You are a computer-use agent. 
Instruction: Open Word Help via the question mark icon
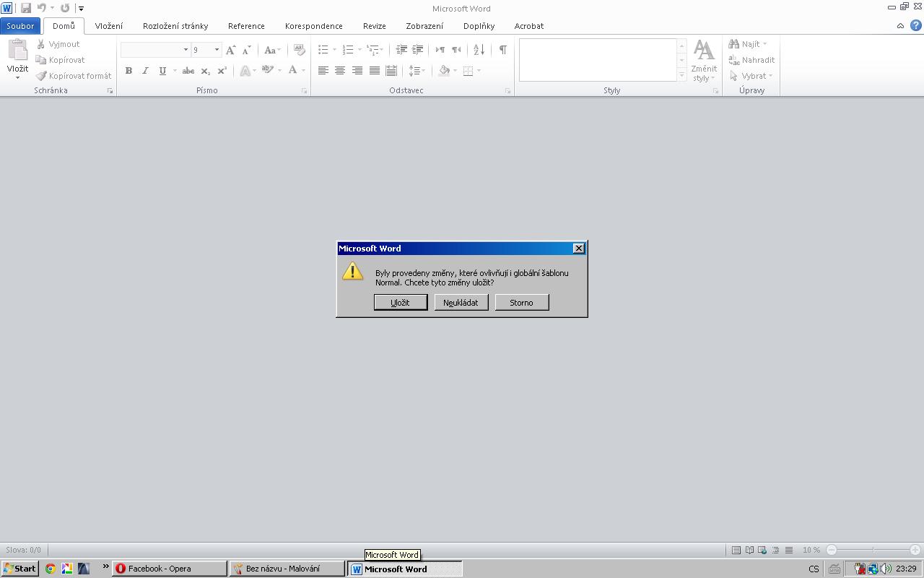915,25
